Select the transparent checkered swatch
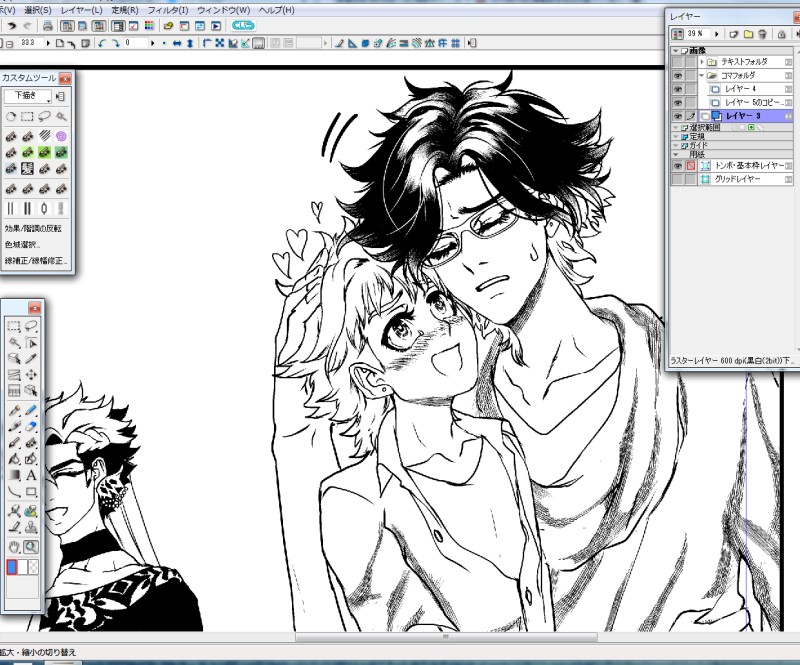The image size is (800, 665). (x=33, y=568)
